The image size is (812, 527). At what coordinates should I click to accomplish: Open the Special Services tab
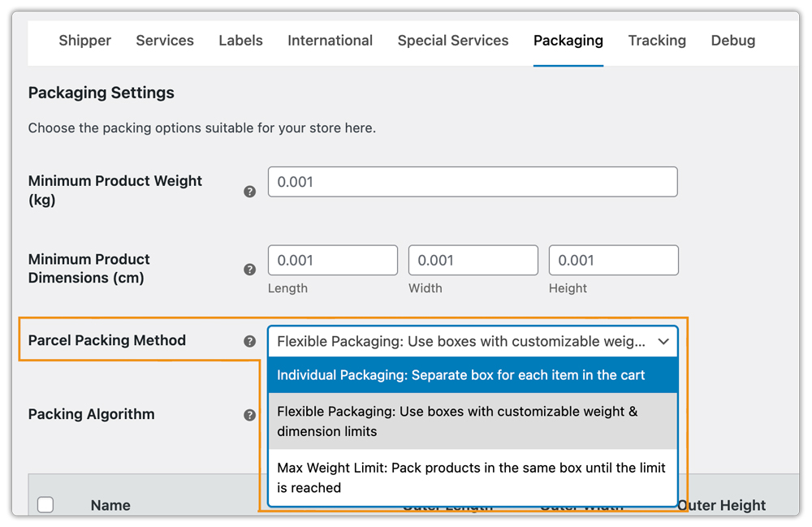[x=452, y=41]
